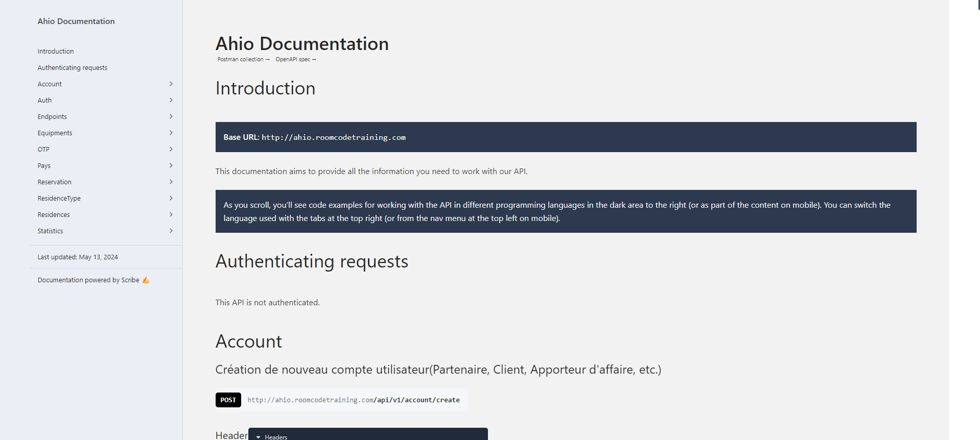The height and width of the screenshot is (440, 980).
Task: Select Authenticating requests in the sidebar
Action: coord(72,67)
